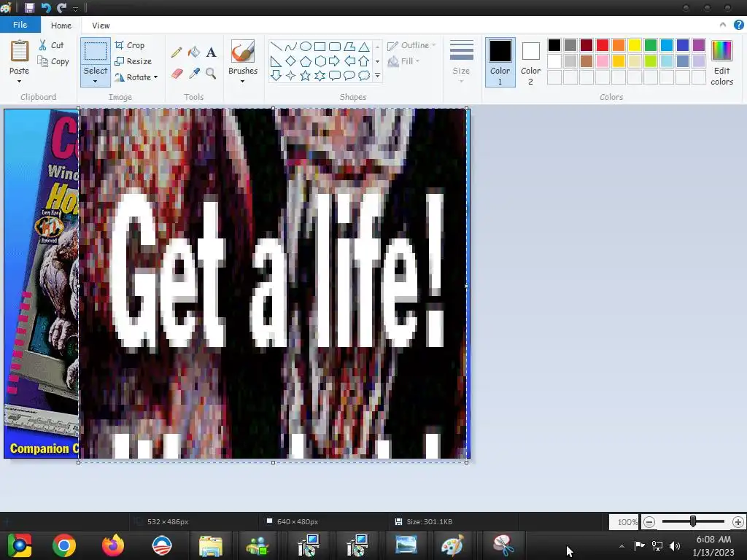747x560 pixels.
Task: Expand the Select options dropdown arrow
Action: click(96, 81)
